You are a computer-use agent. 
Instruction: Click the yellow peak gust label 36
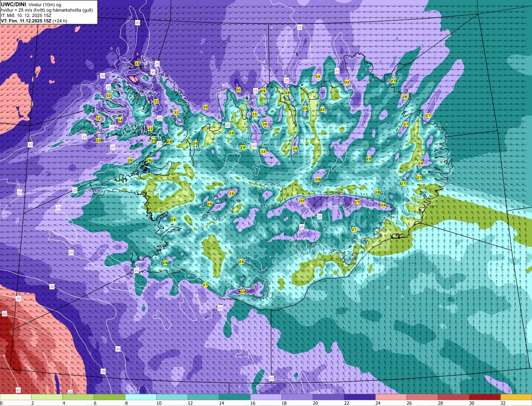(x=265, y=124)
